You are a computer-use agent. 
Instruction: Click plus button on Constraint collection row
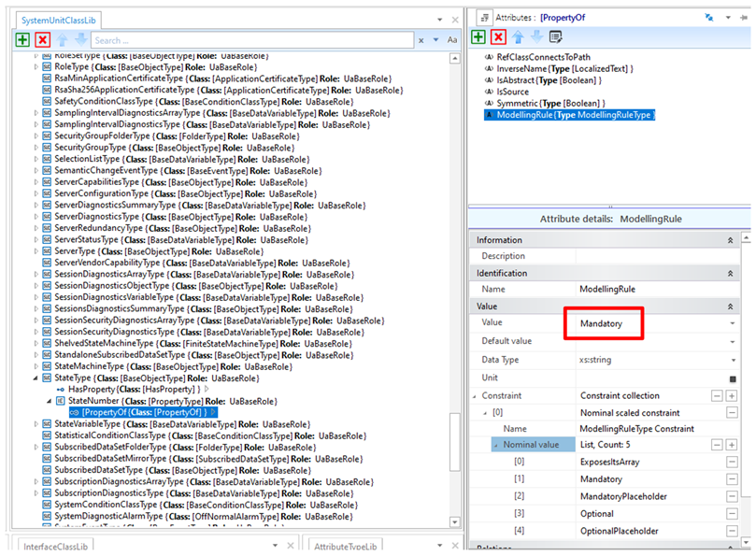tap(732, 396)
